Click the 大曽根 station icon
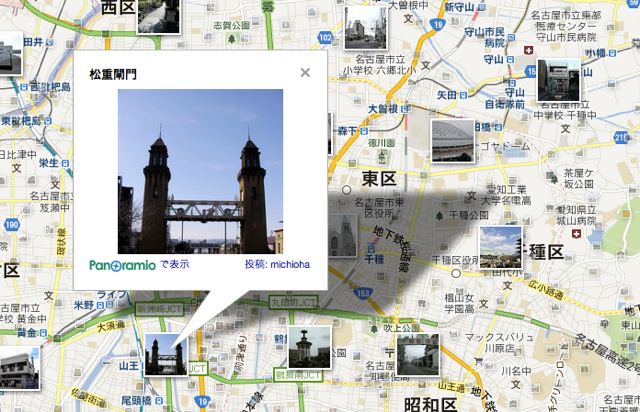 [x=404, y=109]
